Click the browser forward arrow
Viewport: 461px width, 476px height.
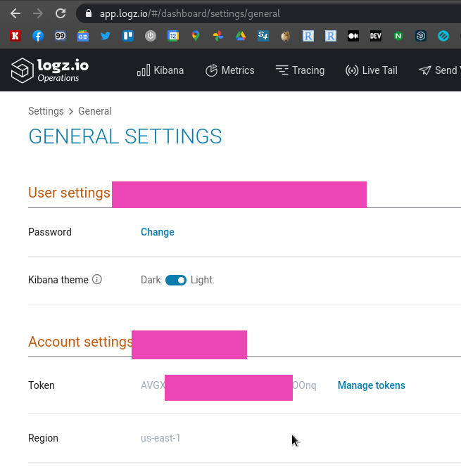tap(38, 13)
